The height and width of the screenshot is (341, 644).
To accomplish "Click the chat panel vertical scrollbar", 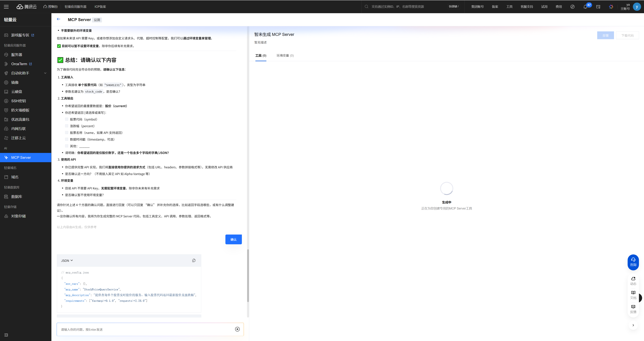I will point(248,275).
